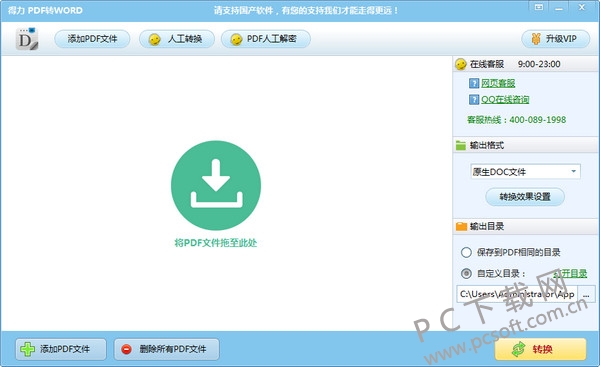This screenshot has width=600, height=367.
Task: Click the app logo D icon
Action: pos(27,39)
